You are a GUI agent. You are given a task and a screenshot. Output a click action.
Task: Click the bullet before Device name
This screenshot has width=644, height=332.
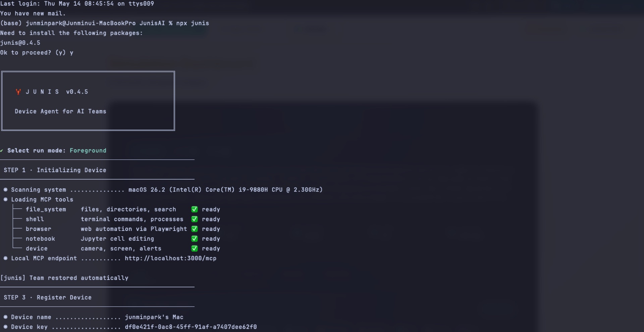tap(5, 317)
